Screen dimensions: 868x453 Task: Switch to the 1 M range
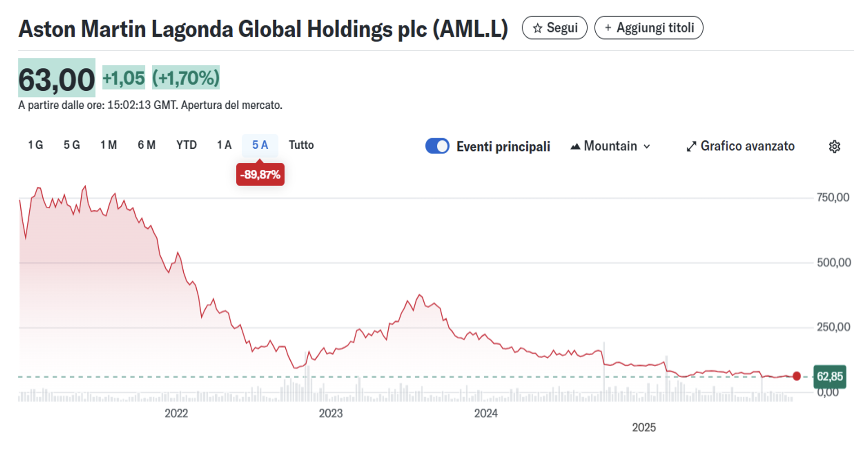108,145
